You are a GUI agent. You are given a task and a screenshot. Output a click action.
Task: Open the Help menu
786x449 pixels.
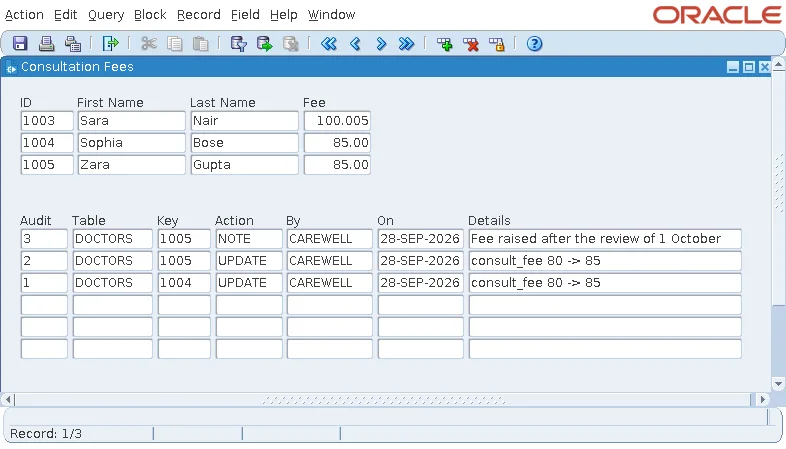[x=284, y=15]
